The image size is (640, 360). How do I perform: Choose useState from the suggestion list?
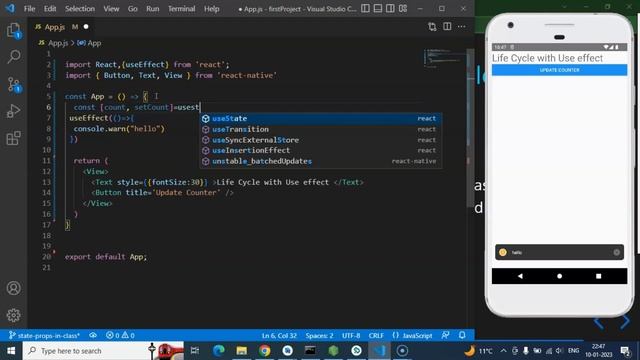pos(320,118)
